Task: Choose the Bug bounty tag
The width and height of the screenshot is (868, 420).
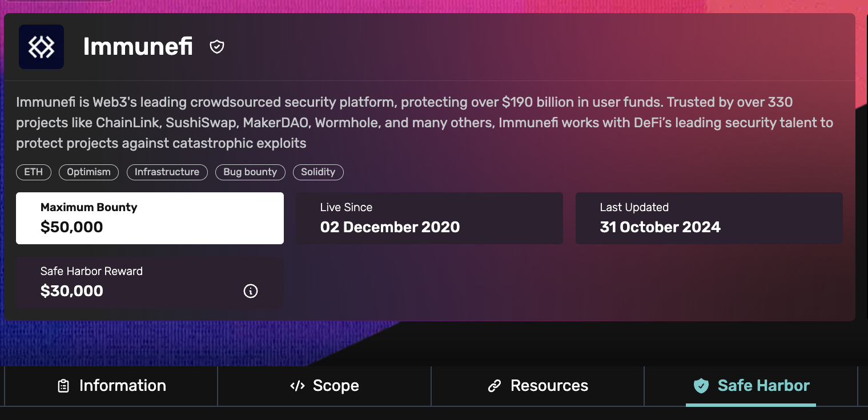Action: point(250,172)
